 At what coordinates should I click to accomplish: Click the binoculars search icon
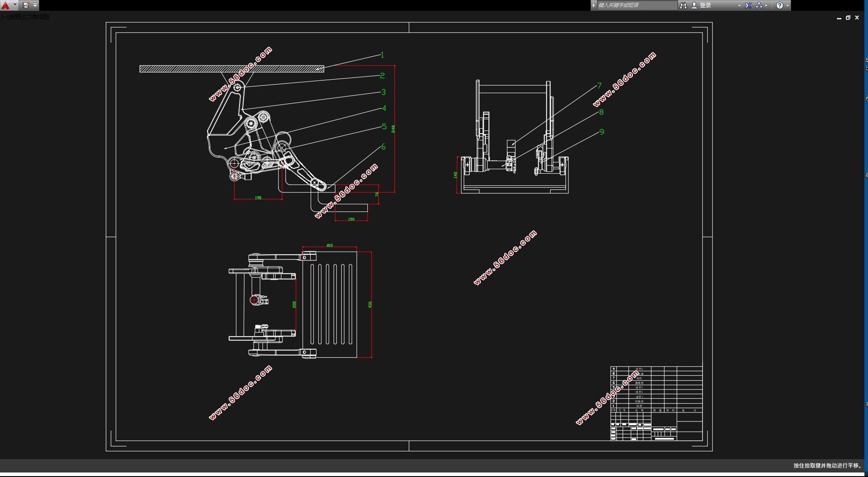pos(683,5)
